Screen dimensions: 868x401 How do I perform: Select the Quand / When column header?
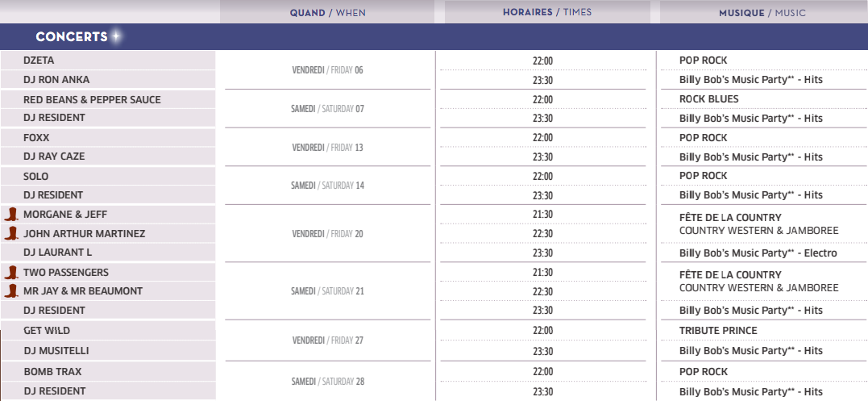[327, 12]
